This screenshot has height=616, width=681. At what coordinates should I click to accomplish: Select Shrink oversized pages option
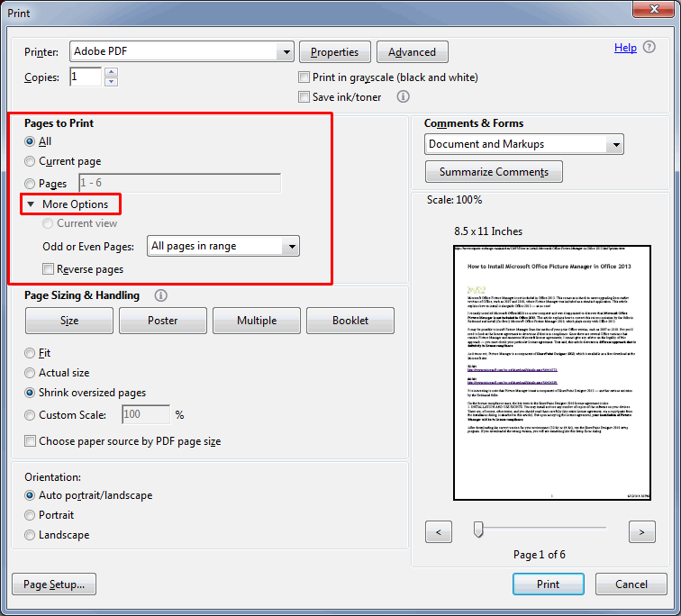click(30, 393)
